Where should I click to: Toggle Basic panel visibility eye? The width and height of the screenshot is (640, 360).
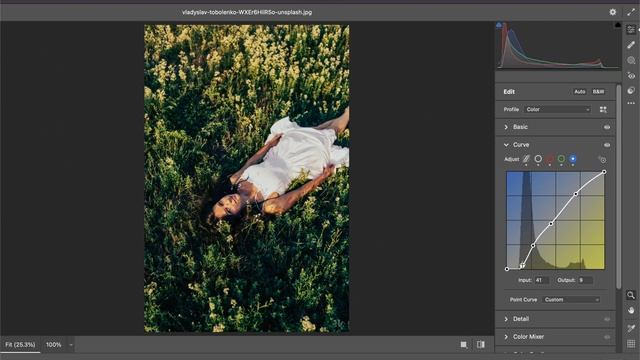click(x=607, y=127)
